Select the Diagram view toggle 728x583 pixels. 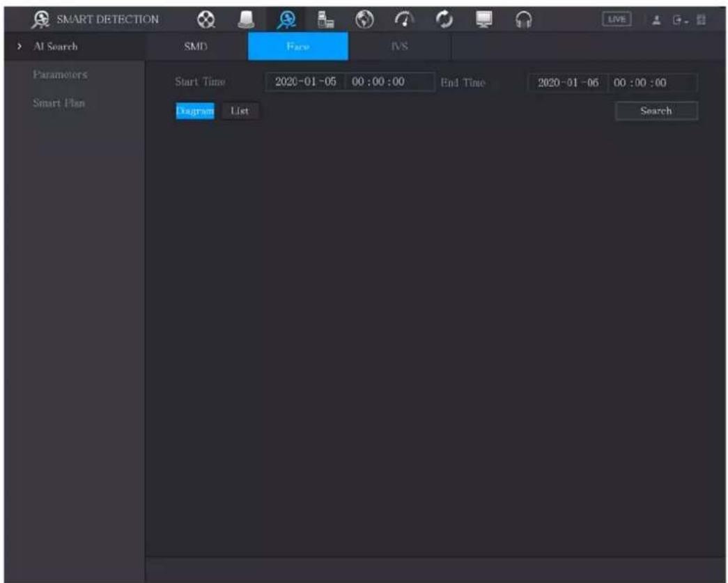195,111
